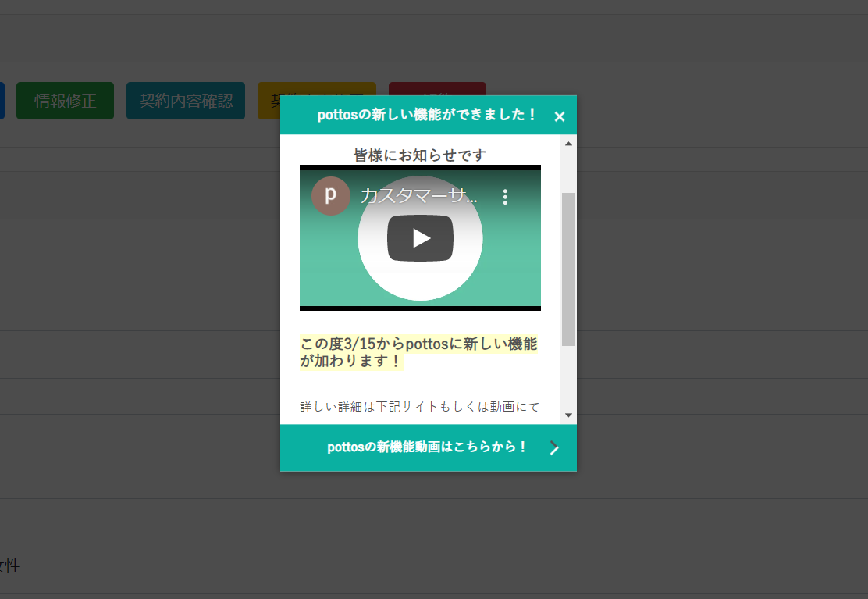
Task: Click the green 情報修正 button in the background
Action: [x=66, y=101]
